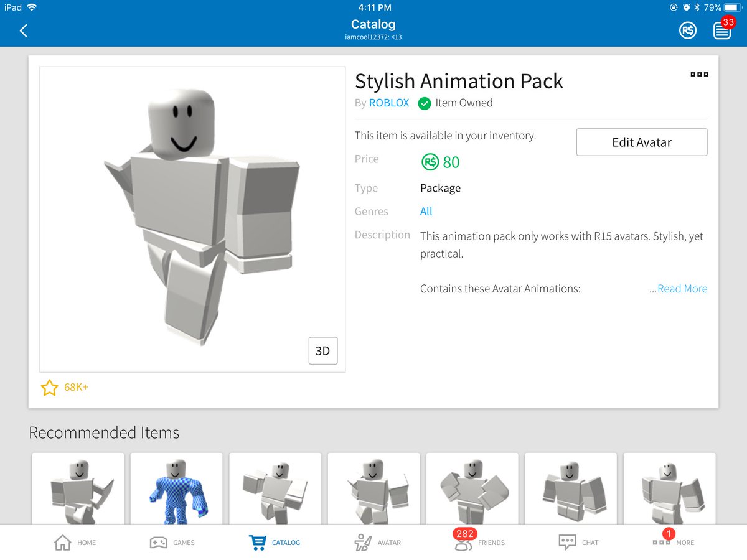The width and height of the screenshot is (747, 560).
Task: Open the Chat tab
Action: pyautogui.click(x=578, y=543)
